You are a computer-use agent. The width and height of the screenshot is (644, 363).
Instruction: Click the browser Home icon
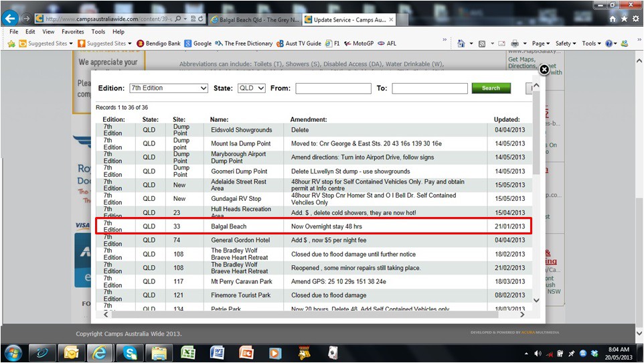[613, 19]
